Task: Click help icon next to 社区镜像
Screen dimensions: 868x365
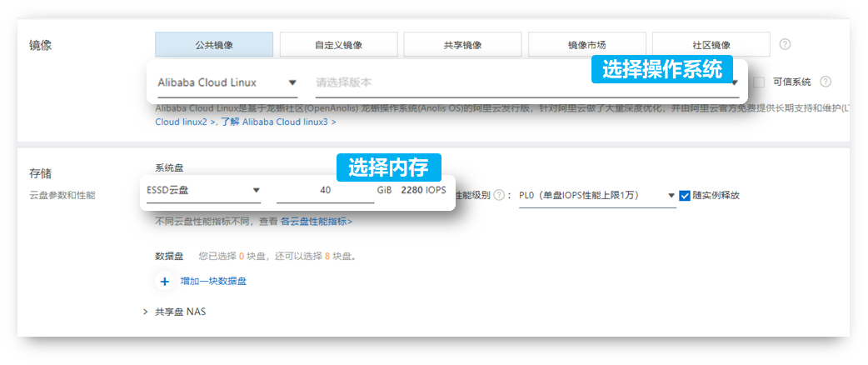Action: (x=785, y=44)
